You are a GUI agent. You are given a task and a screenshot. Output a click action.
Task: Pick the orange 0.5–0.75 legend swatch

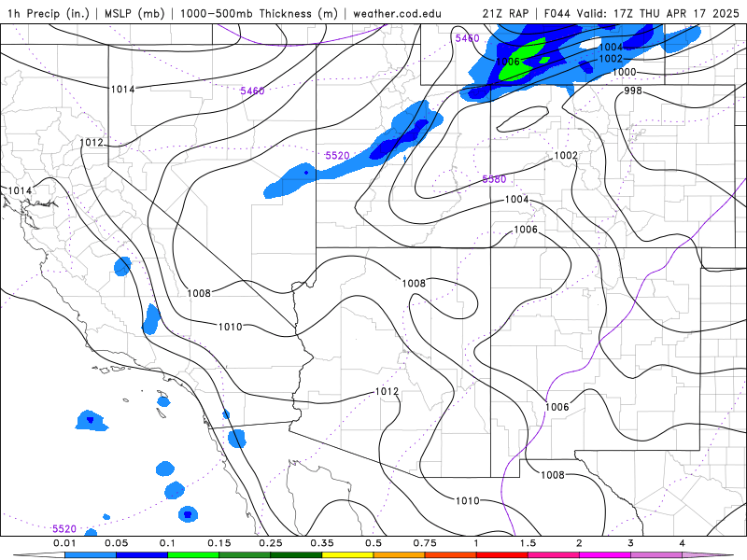click(400, 555)
